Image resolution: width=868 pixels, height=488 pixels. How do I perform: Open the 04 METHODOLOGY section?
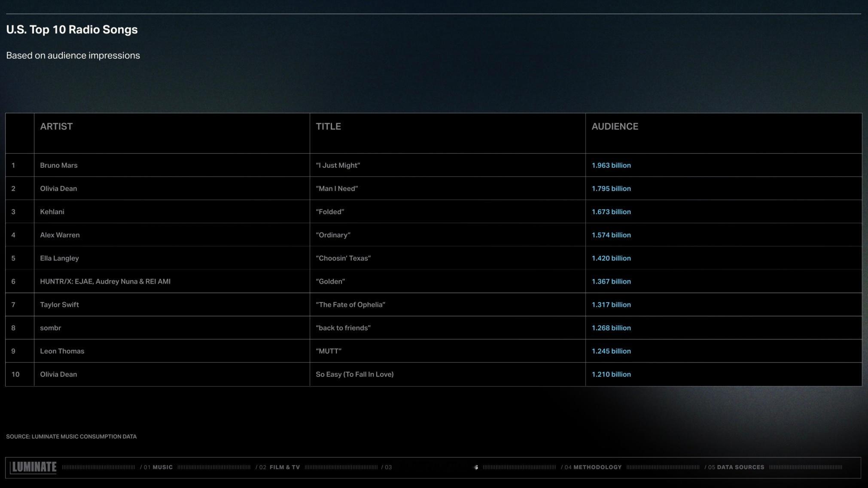pyautogui.click(x=591, y=467)
